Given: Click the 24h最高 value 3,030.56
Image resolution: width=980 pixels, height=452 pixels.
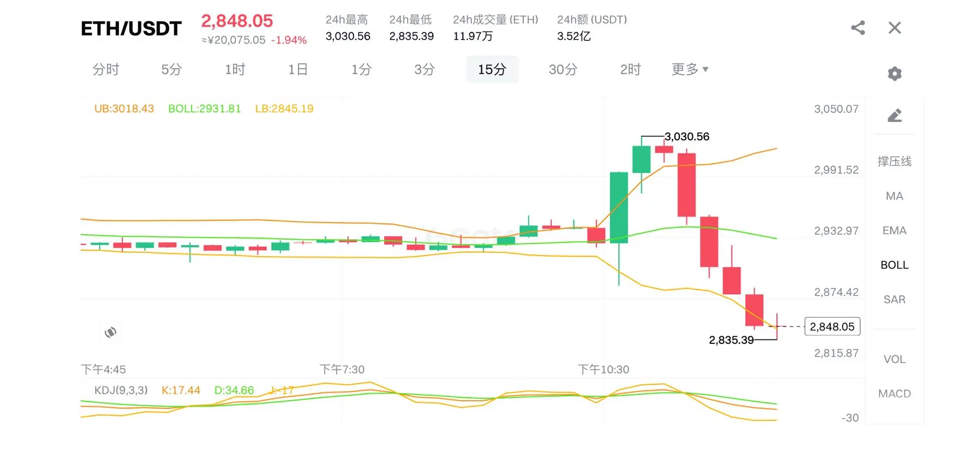Looking at the screenshot, I should pos(348,36).
